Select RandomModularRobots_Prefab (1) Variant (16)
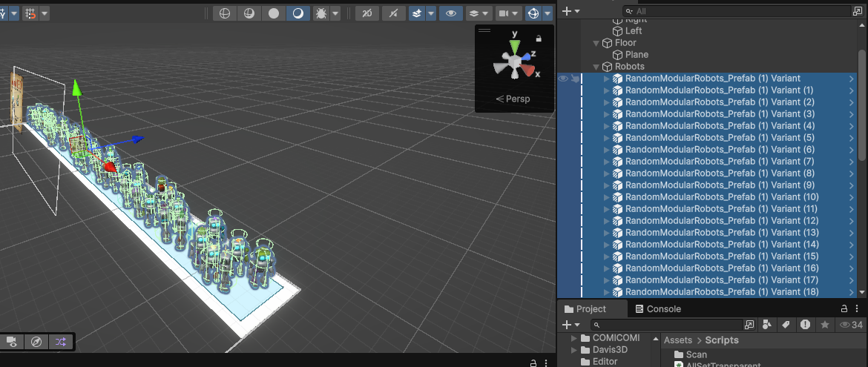Image resolution: width=868 pixels, height=367 pixels. pyautogui.click(x=721, y=268)
